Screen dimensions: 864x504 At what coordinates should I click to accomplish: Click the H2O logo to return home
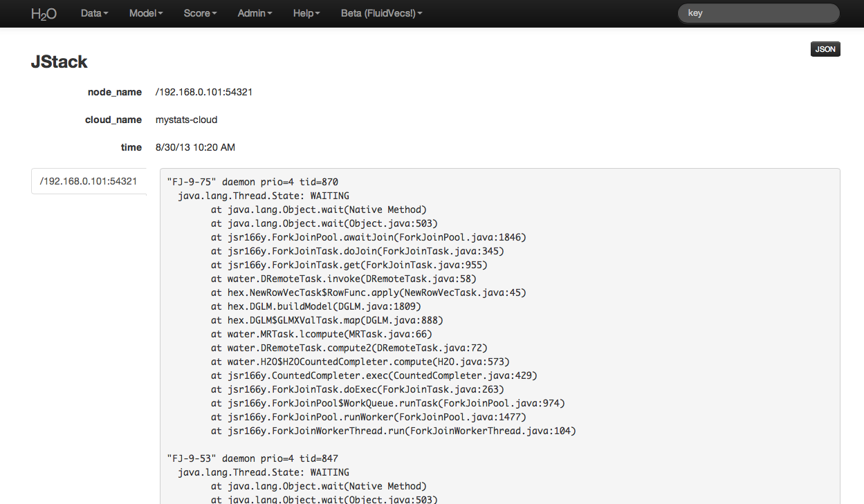pos(43,13)
